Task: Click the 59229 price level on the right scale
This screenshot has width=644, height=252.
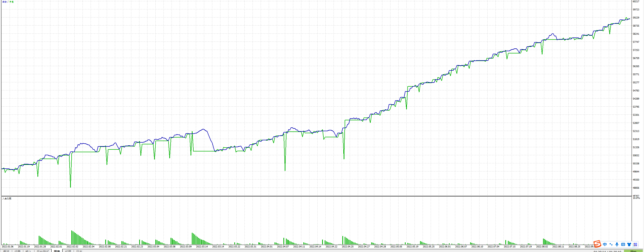Action: (636, 18)
